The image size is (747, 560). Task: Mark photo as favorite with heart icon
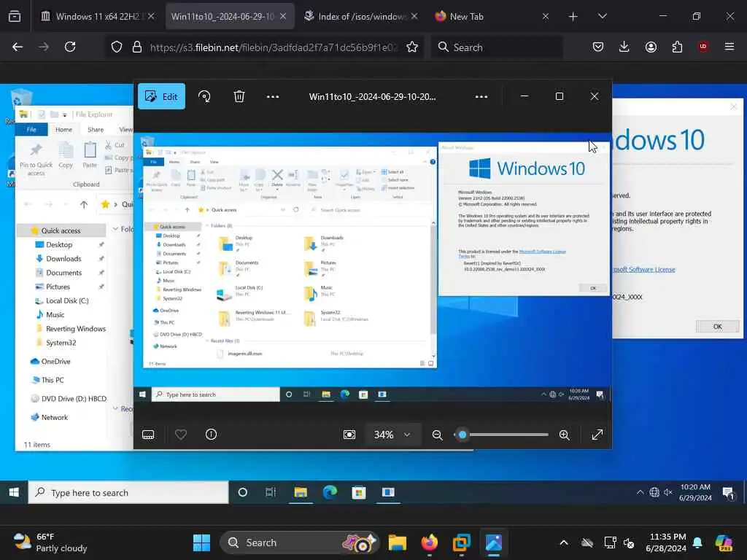(x=181, y=435)
